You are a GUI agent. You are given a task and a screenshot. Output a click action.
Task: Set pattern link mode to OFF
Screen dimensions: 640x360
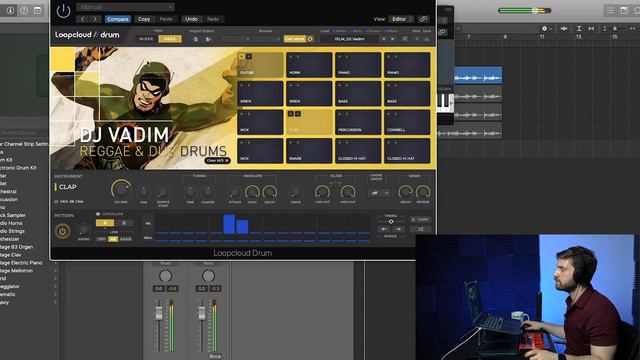[101, 239]
